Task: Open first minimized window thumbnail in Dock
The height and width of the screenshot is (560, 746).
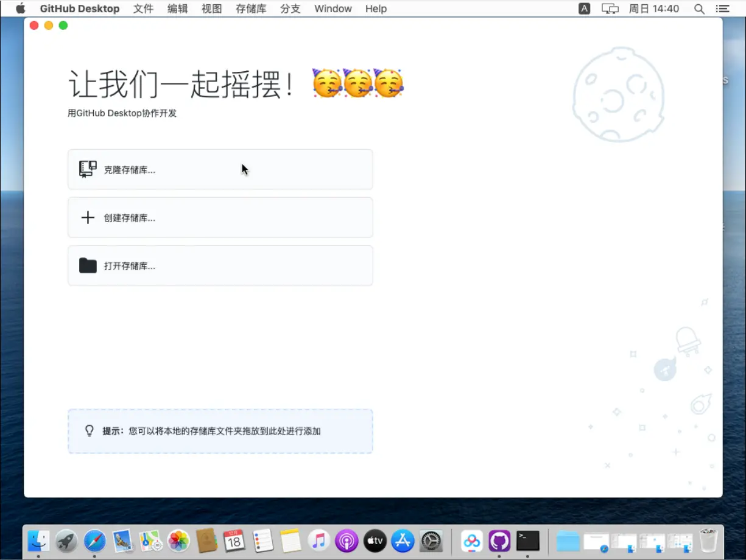Action: (596, 541)
